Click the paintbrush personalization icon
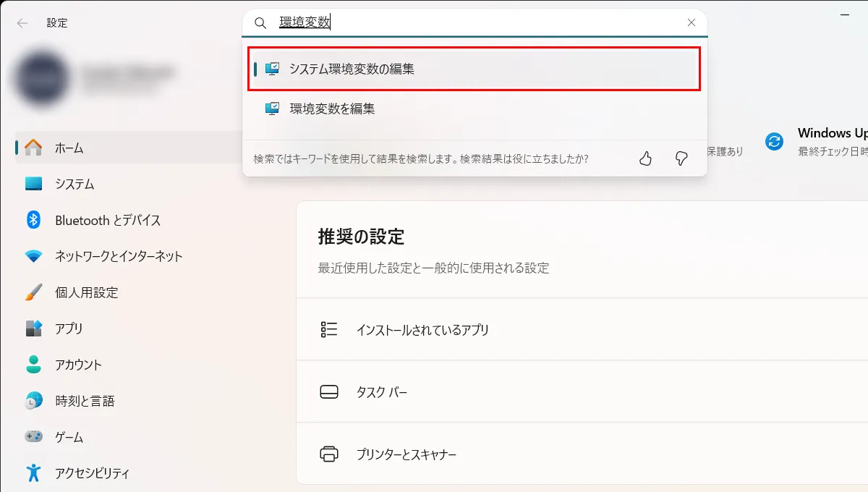Viewport: 868px width, 492px height. point(34,292)
